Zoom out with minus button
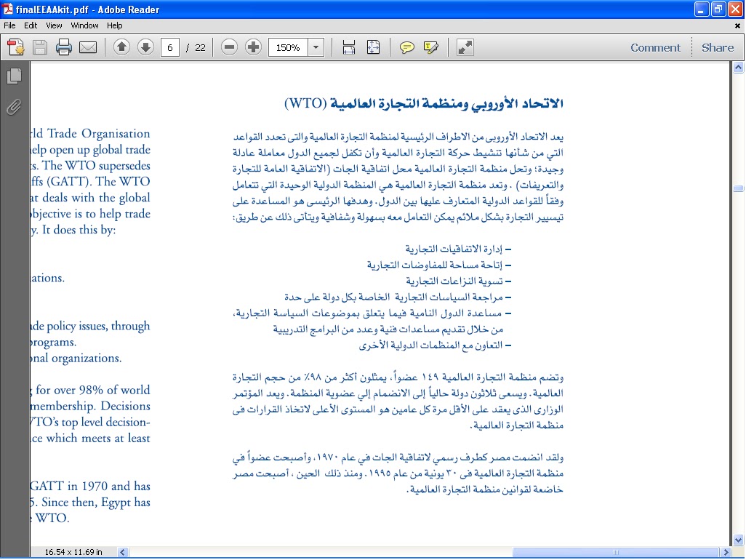 229,47
